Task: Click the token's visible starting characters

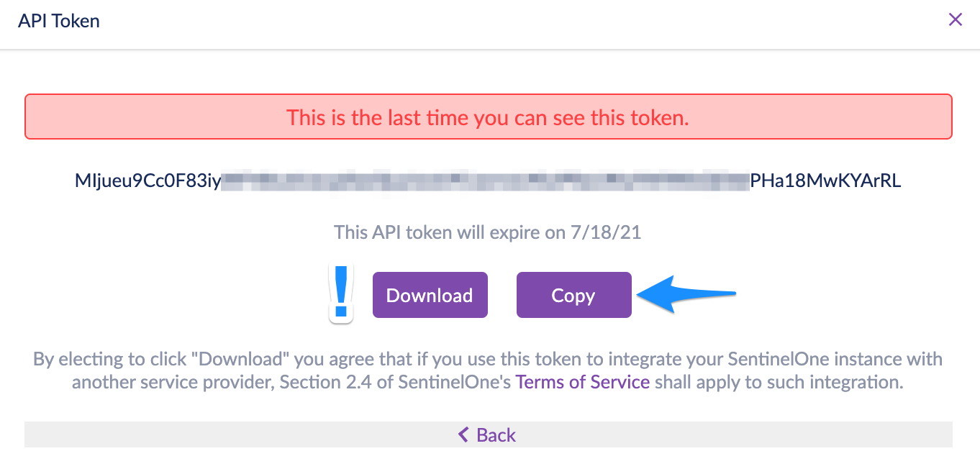Action: tap(148, 181)
